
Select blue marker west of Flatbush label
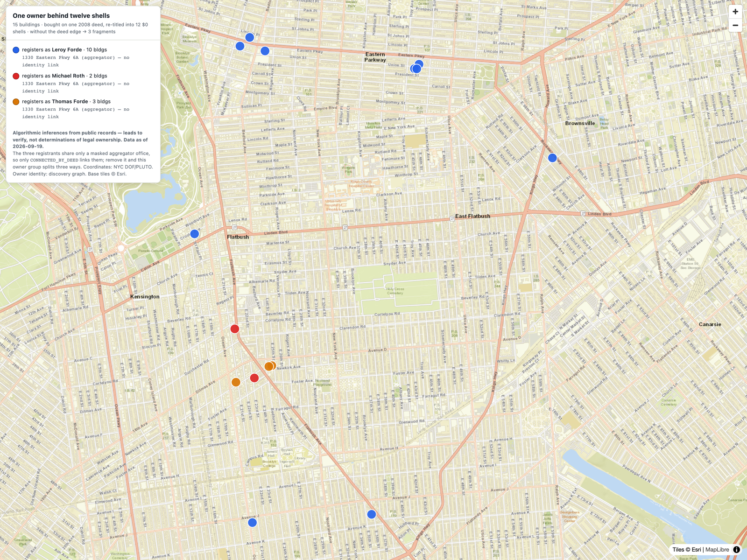pos(195,234)
